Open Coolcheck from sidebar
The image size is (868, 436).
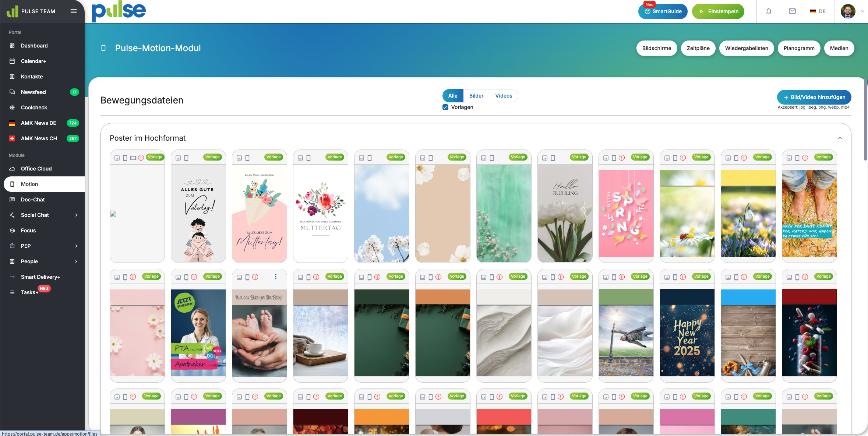click(34, 108)
